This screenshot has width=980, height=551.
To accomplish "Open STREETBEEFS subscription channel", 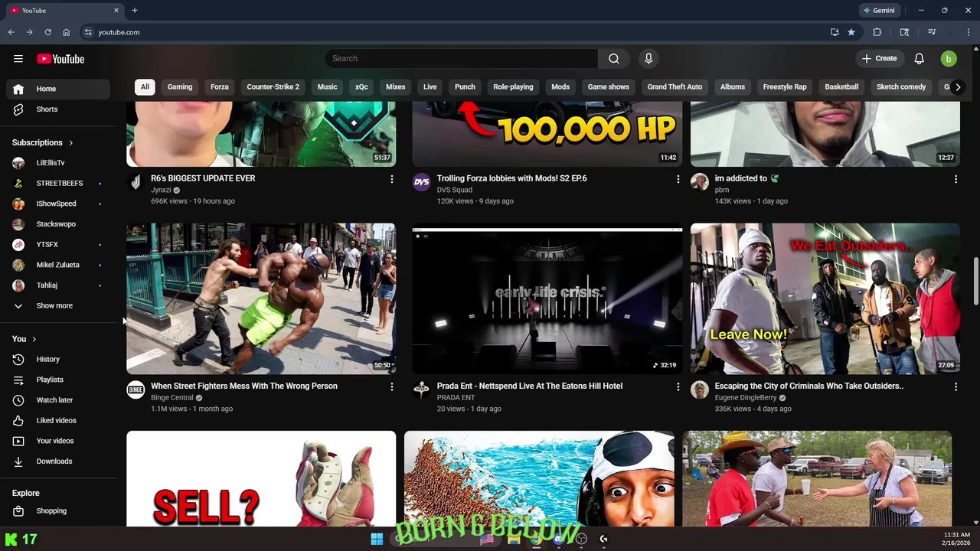I will click(58, 184).
